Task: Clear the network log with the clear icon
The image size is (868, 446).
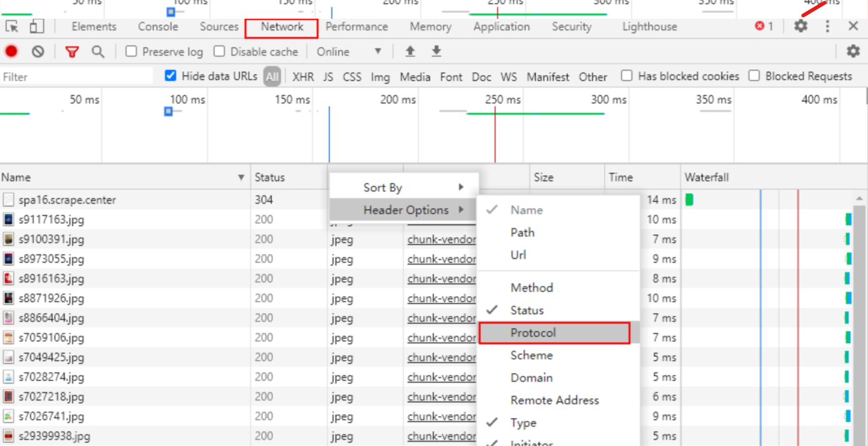Action: (38, 52)
